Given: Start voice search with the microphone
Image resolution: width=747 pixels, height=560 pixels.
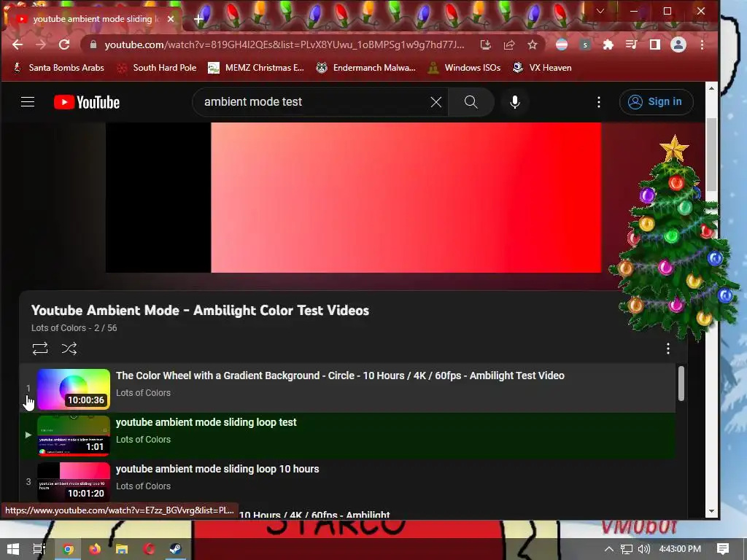Looking at the screenshot, I should point(515,102).
